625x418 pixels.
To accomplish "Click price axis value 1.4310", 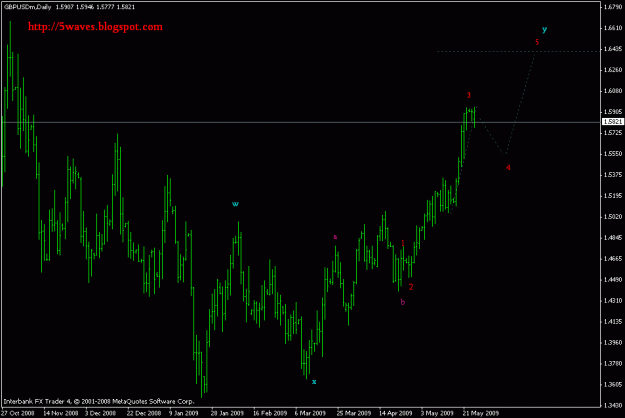I will tap(613, 300).
